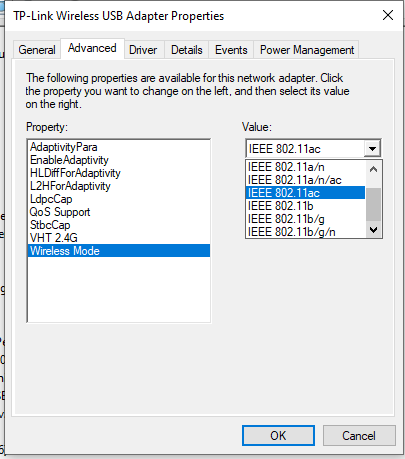Pick the L2HForAdaptivity property

pyautogui.click(x=119, y=186)
